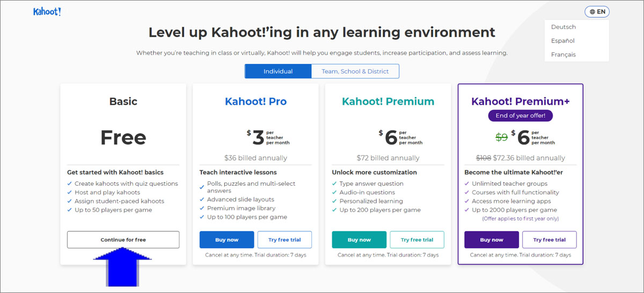Screen dimensions: 644x293
Task: Select Deutsch language option
Action: (x=563, y=27)
